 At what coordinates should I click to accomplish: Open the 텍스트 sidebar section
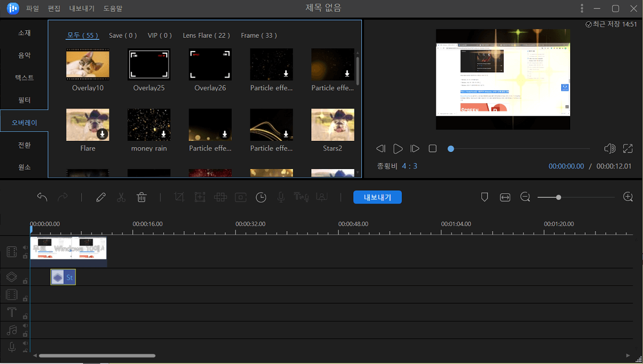[24, 78]
